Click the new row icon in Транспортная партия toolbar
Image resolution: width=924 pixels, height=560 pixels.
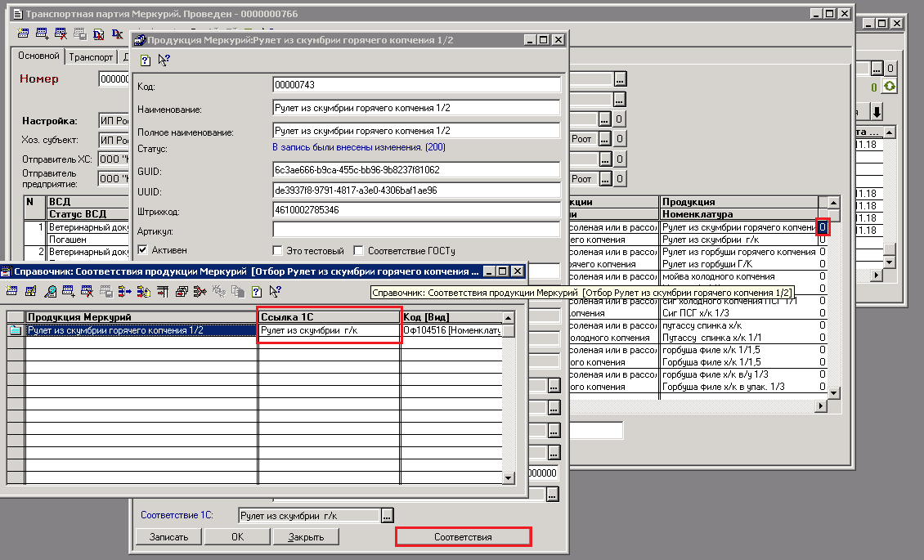click(23, 34)
